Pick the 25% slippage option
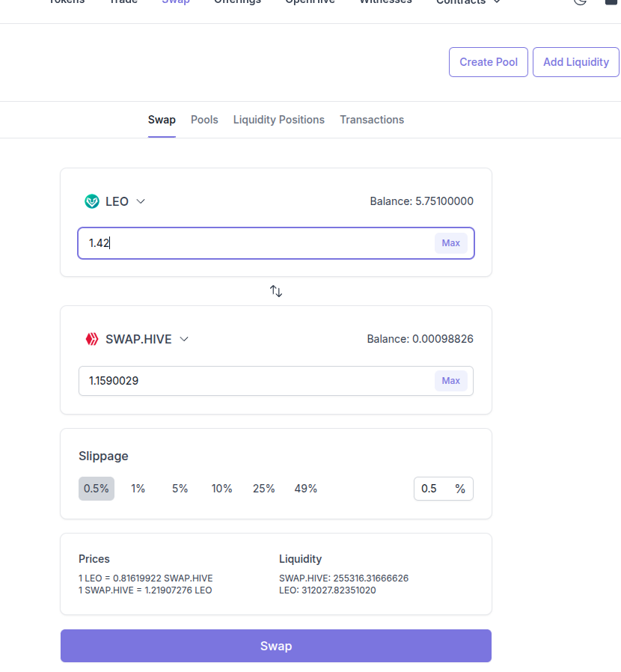The height and width of the screenshot is (672, 621). pos(263,489)
